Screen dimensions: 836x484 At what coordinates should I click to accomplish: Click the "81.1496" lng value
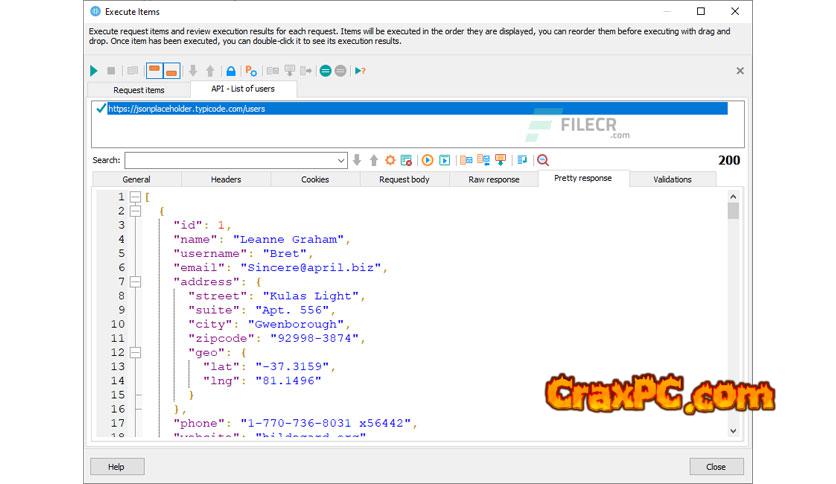coord(288,381)
